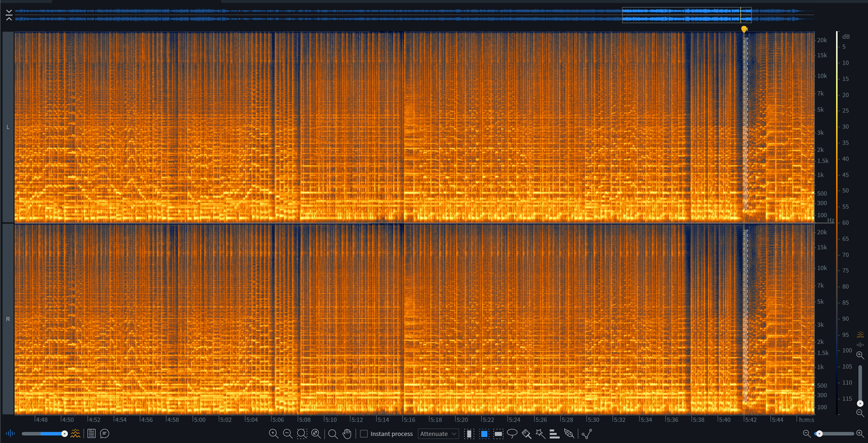The width and height of the screenshot is (868, 443).
Task: Choose the Time-Frequency selection tool
Action: pyautogui.click(x=484, y=433)
